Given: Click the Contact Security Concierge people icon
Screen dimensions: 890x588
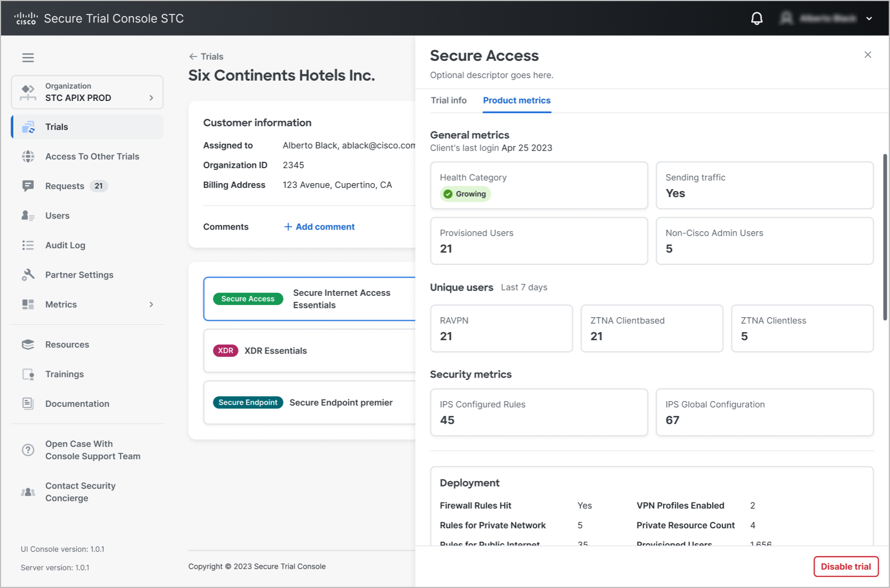Looking at the screenshot, I should coord(28,492).
